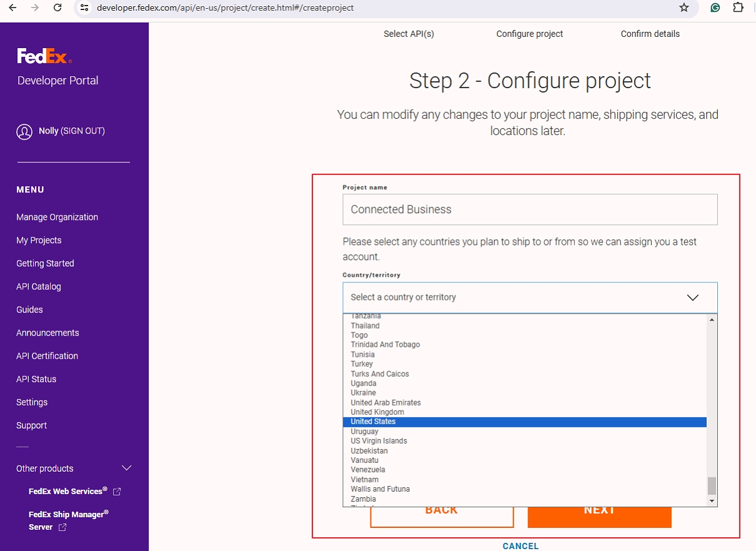Screen dimensions: 756x551
Task: Open Support in the sidebar menu
Action: click(x=31, y=425)
